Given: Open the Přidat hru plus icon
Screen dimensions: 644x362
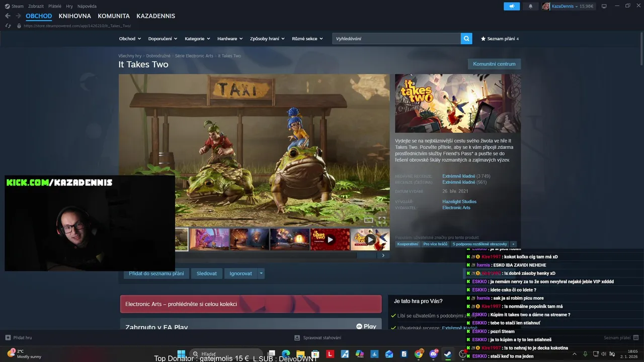Looking at the screenshot, I should (8, 338).
